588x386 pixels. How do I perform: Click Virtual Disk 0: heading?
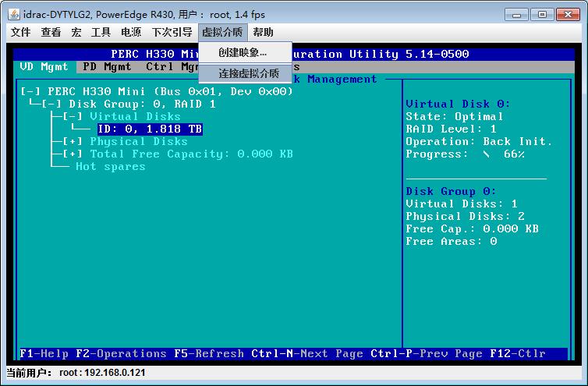coord(458,104)
